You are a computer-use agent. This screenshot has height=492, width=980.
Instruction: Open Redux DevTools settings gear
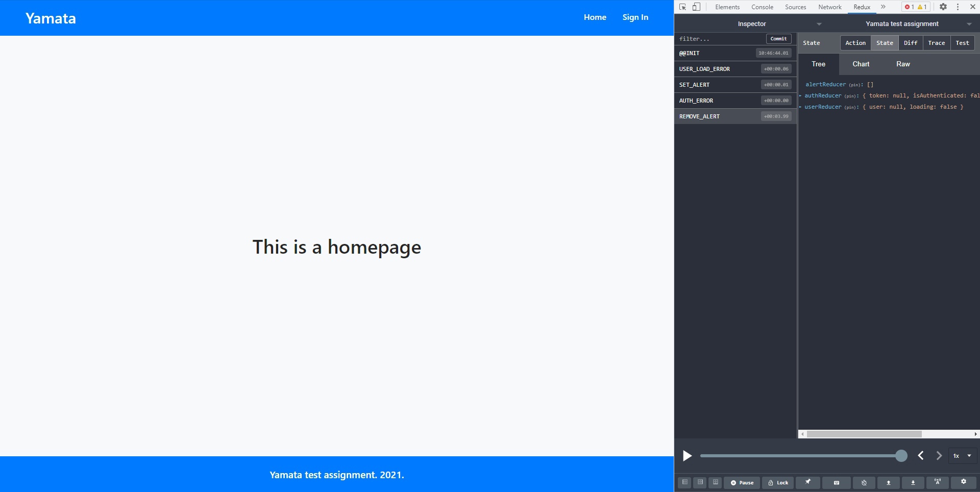(964, 482)
